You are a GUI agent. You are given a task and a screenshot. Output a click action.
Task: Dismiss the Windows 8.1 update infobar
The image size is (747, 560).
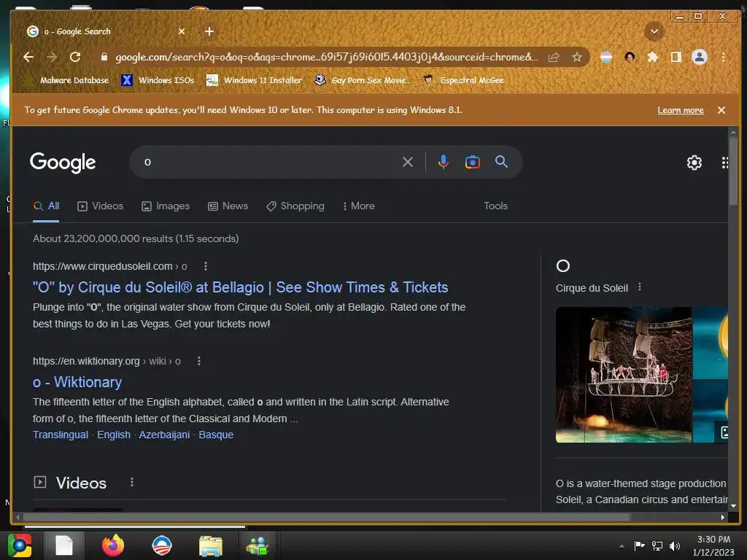click(721, 110)
